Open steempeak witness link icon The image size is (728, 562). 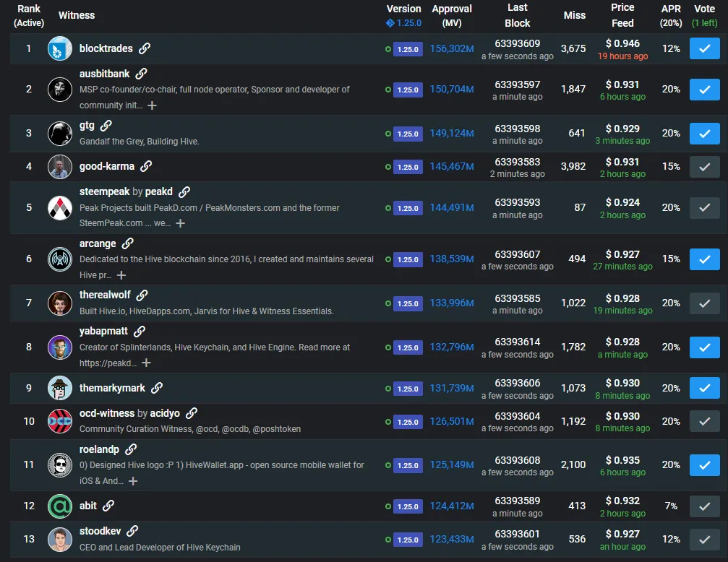coord(184,191)
